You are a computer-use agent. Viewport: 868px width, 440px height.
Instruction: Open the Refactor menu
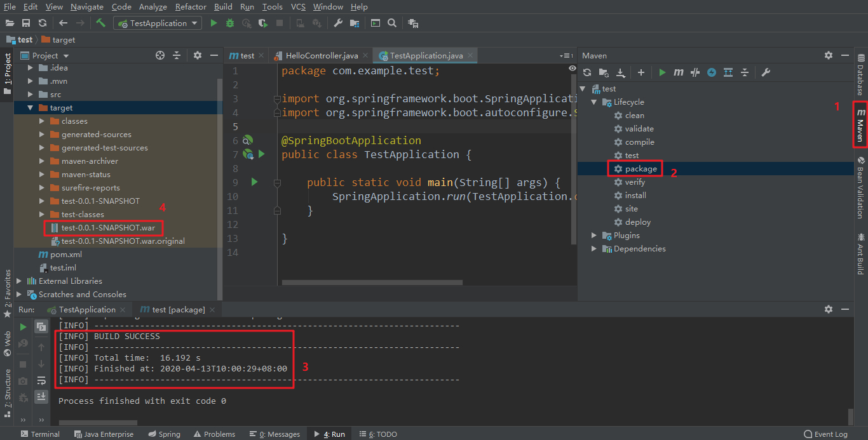pos(191,7)
